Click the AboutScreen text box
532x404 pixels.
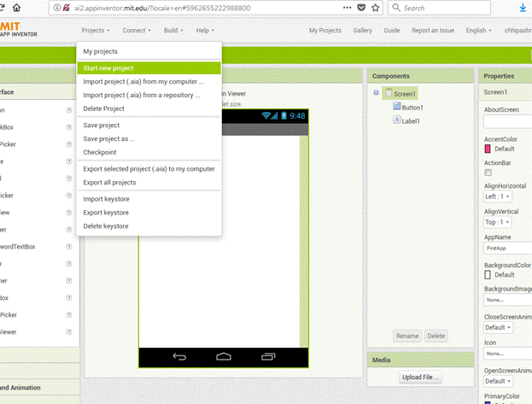point(507,121)
